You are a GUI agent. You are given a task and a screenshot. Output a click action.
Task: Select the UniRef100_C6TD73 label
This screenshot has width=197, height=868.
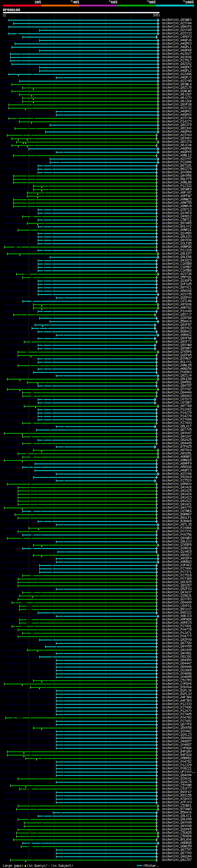tap(177, 399)
